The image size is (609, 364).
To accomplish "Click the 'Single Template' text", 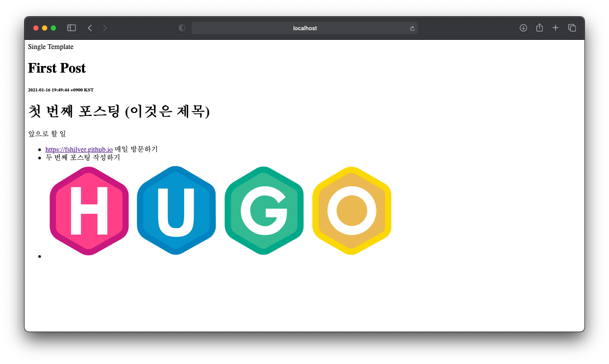I will coord(51,47).
